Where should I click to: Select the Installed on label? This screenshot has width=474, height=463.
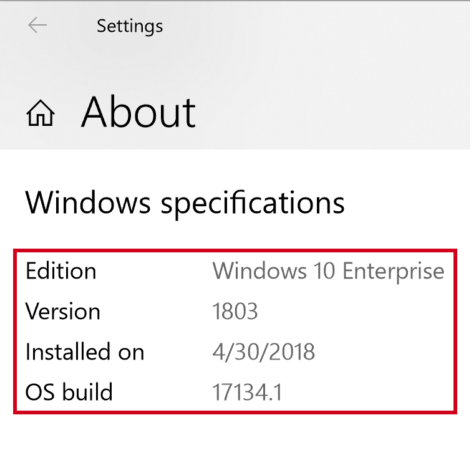click(x=85, y=352)
